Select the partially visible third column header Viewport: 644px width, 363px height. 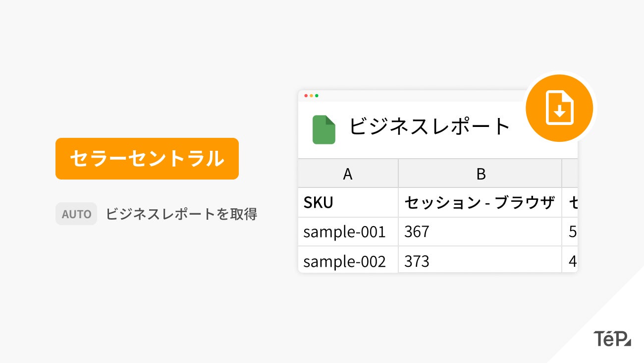point(570,174)
